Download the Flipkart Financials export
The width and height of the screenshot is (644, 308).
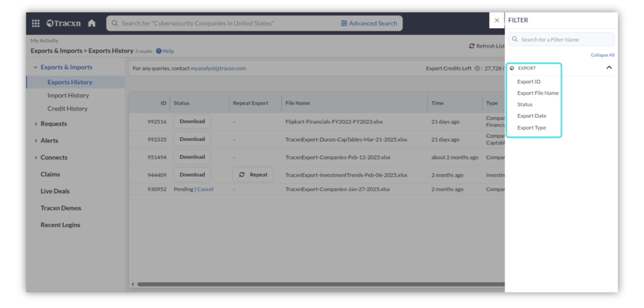click(192, 122)
